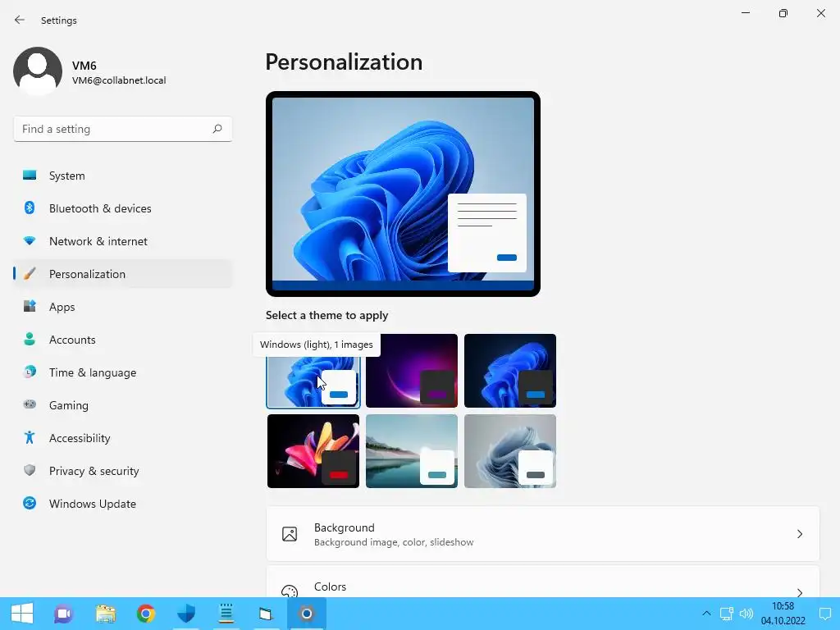Open Apps settings category
Viewport: 840px width, 630px height.
[x=123, y=307]
